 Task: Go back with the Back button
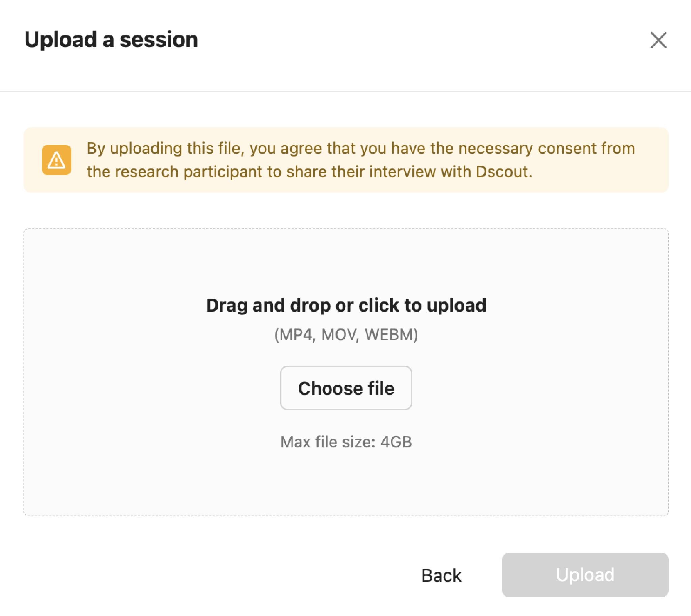441,575
